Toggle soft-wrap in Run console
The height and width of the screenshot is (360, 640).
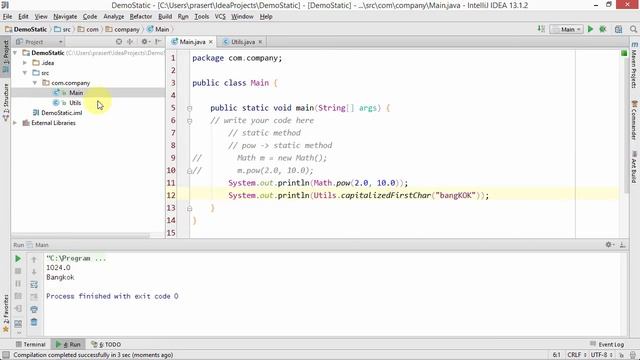34,284
